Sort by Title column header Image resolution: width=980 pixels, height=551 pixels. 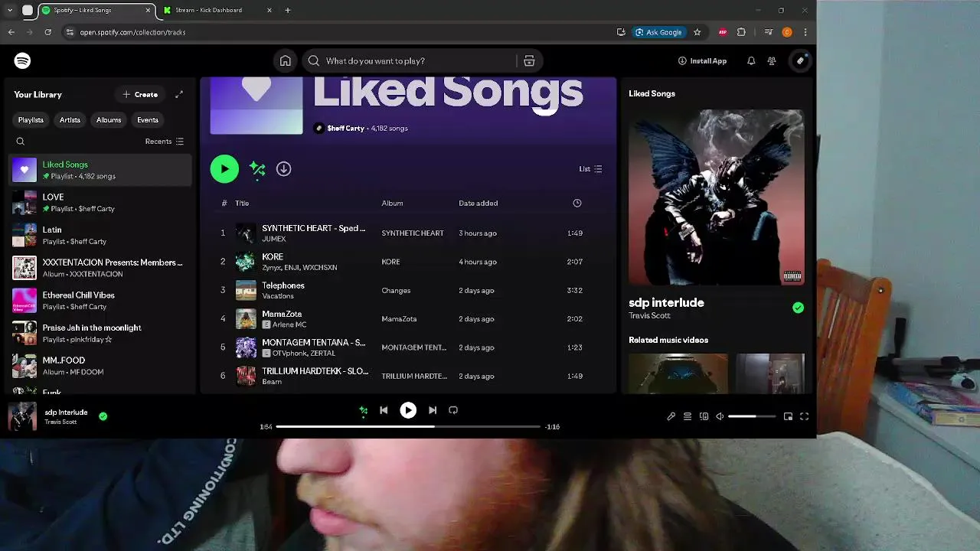[x=242, y=204]
